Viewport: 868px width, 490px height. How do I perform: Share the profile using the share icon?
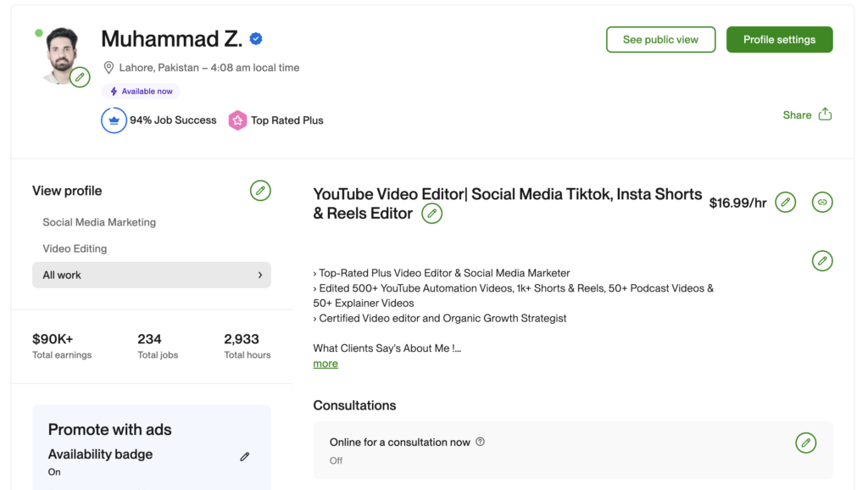click(x=823, y=114)
